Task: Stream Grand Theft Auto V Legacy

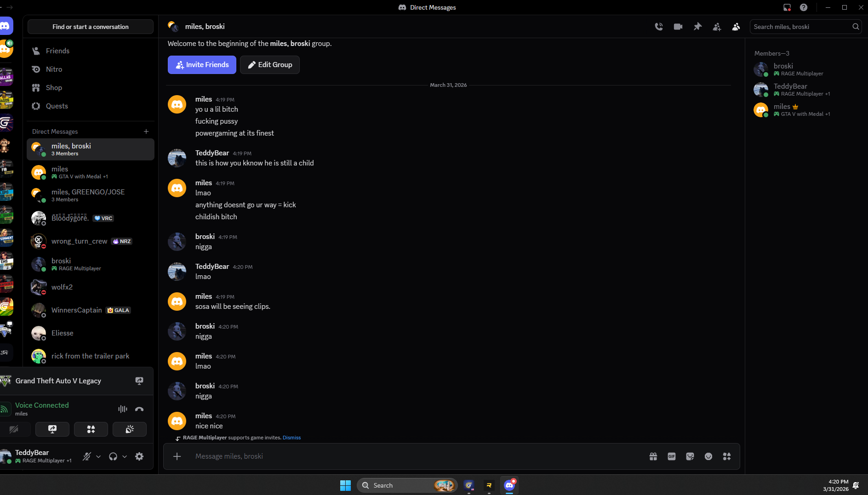Action: pos(139,381)
